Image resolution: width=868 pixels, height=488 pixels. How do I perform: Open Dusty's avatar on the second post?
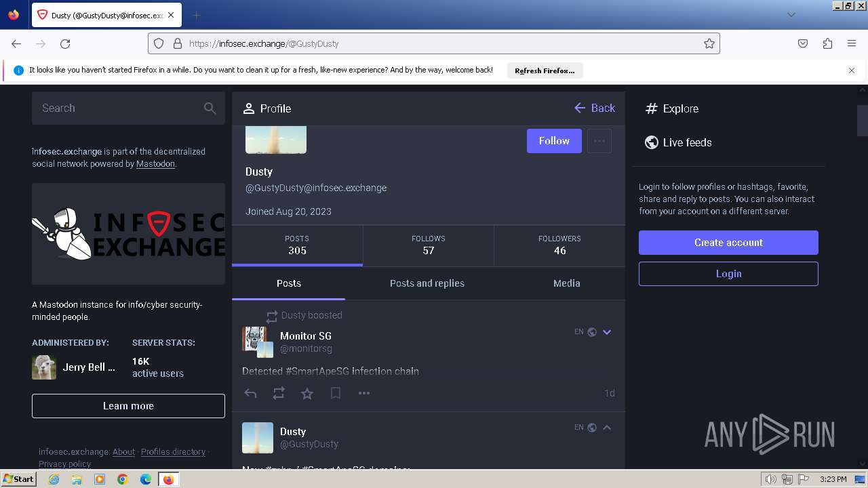[258, 438]
